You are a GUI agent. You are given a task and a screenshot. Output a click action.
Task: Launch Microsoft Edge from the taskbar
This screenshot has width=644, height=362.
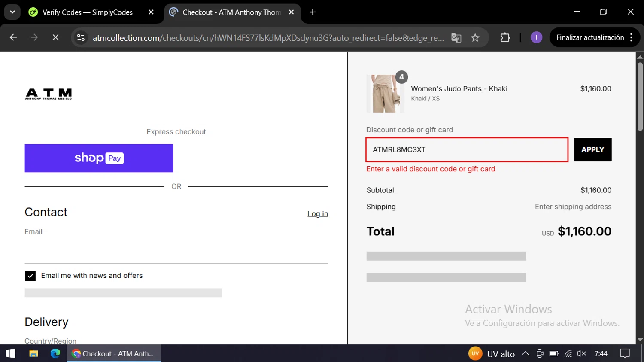click(x=55, y=353)
